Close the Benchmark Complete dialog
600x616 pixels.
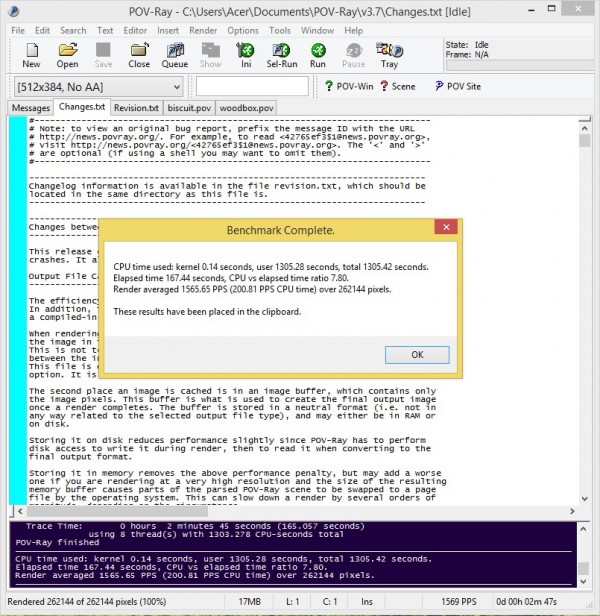tap(446, 227)
